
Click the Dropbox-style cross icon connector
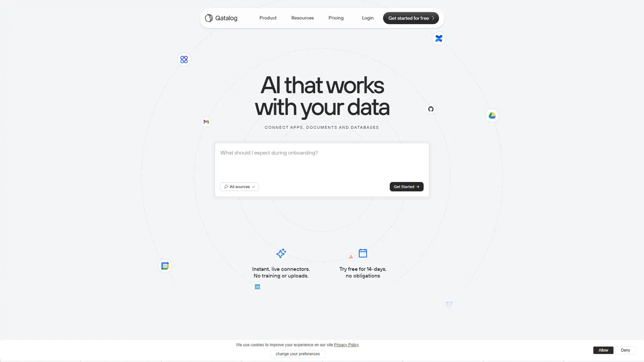tap(438, 39)
